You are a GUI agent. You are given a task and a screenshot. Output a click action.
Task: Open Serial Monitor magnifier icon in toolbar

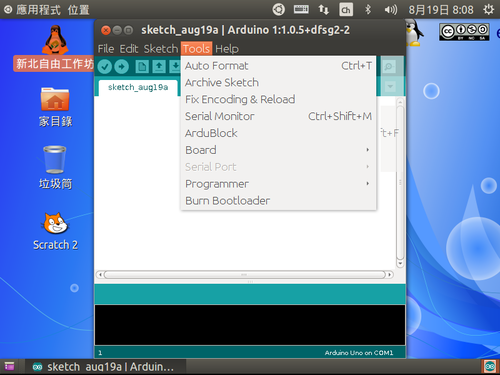(389, 66)
